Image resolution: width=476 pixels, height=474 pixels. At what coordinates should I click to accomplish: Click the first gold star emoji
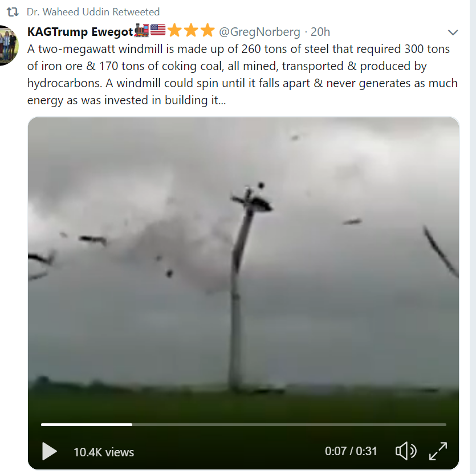174,31
